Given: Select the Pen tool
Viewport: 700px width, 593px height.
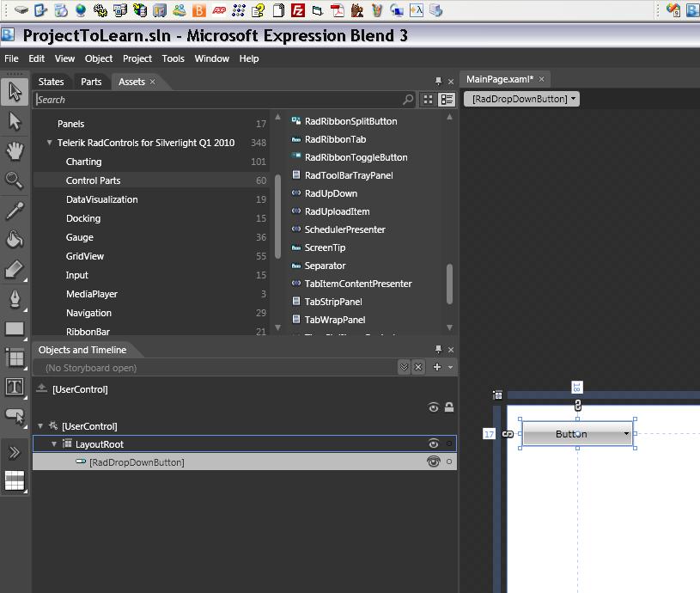Looking at the screenshot, I should coord(15,298).
